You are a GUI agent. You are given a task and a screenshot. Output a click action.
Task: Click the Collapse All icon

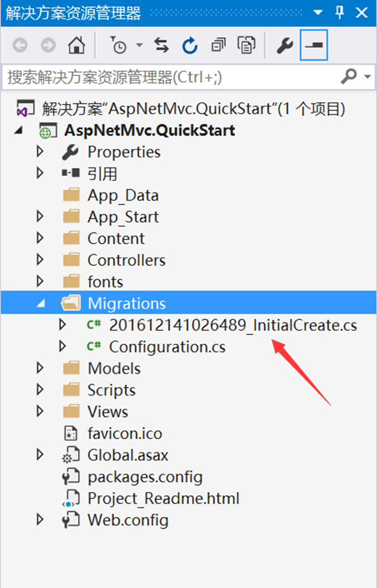point(218,46)
